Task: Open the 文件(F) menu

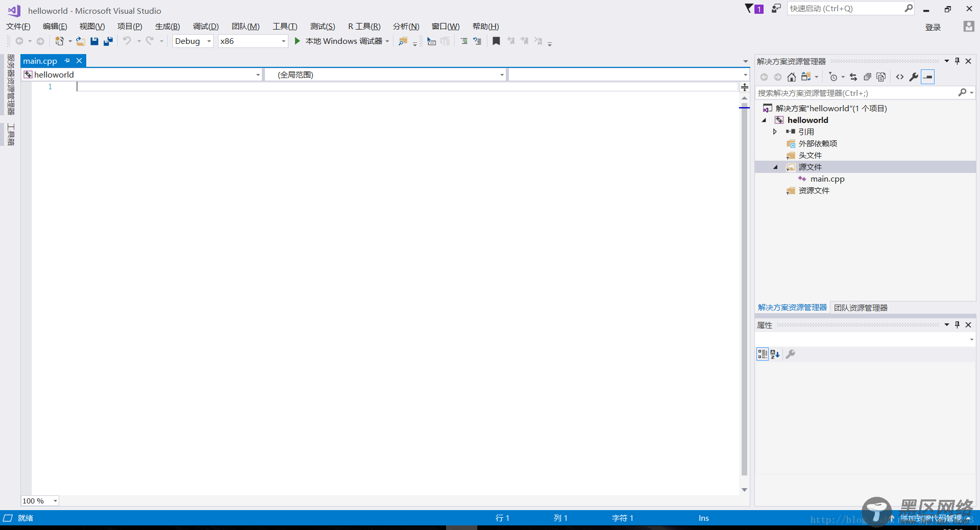Action: click(18, 27)
